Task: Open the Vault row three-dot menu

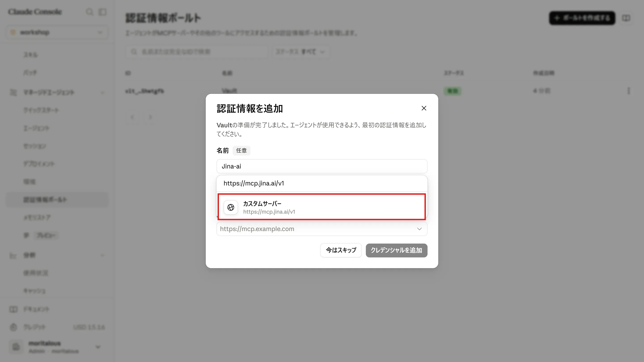Action: point(629,91)
